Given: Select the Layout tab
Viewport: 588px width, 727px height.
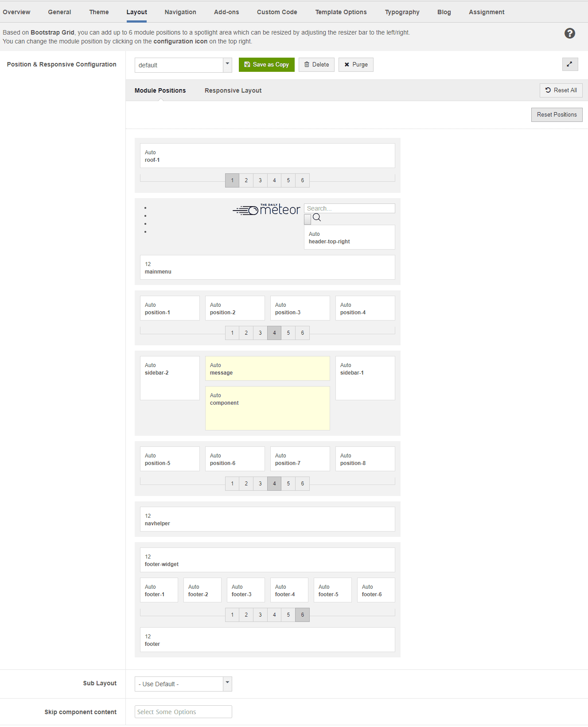Looking at the screenshot, I should pyautogui.click(x=136, y=12).
